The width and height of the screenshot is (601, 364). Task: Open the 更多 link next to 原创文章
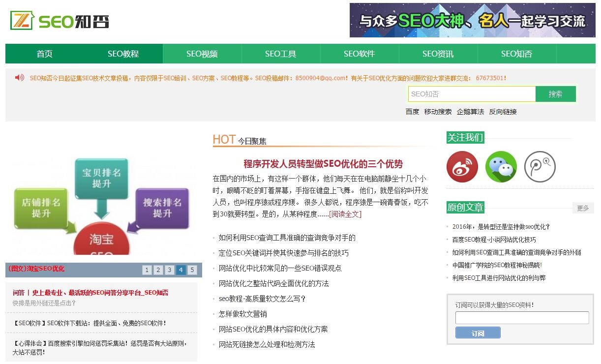click(583, 208)
